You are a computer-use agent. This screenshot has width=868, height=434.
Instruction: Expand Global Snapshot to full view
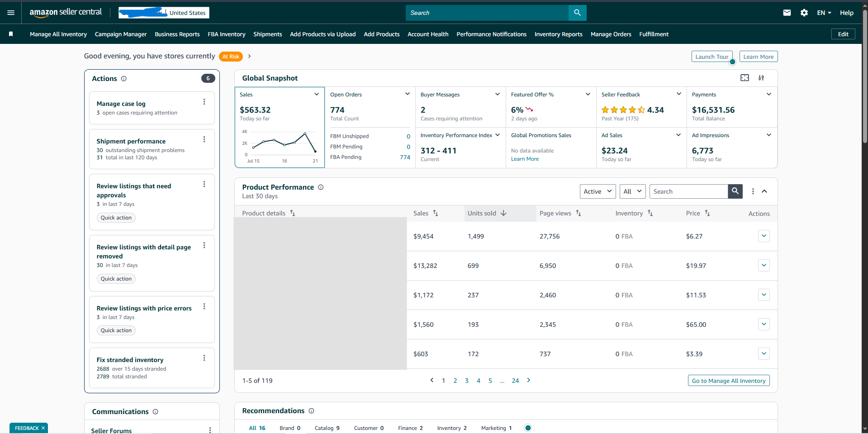(745, 78)
